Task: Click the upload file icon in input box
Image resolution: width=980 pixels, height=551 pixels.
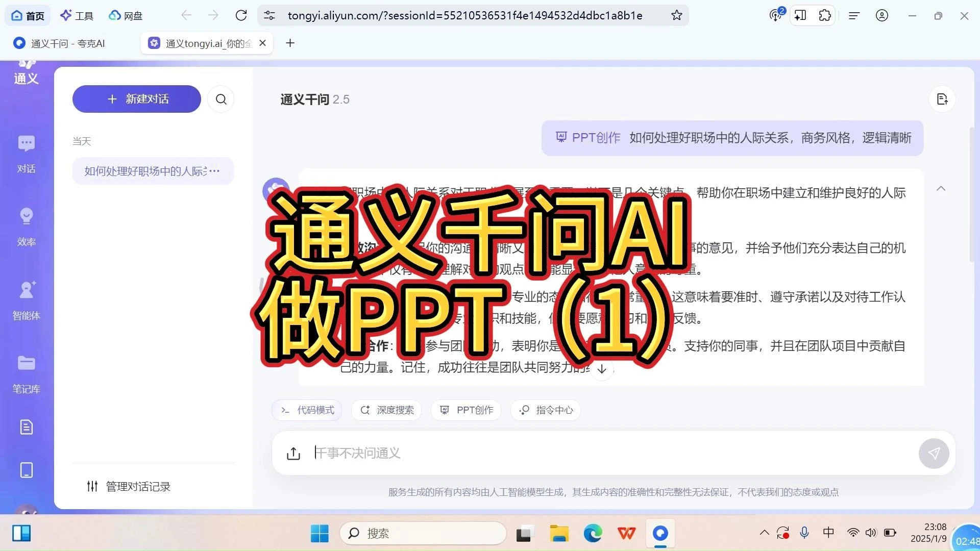Action: point(293,453)
